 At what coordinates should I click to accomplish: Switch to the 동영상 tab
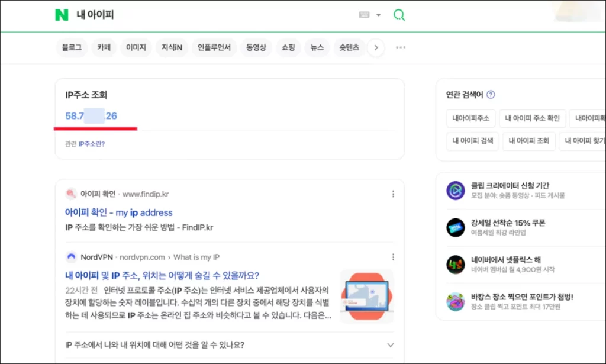256,47
